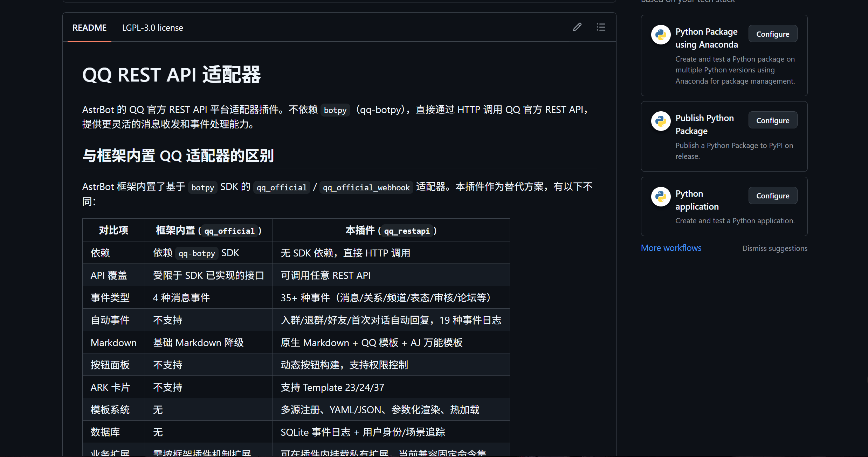This screenshot has width=868, height=457.
Task: Click the 依赖 row label cell
Action: point(113,253)
